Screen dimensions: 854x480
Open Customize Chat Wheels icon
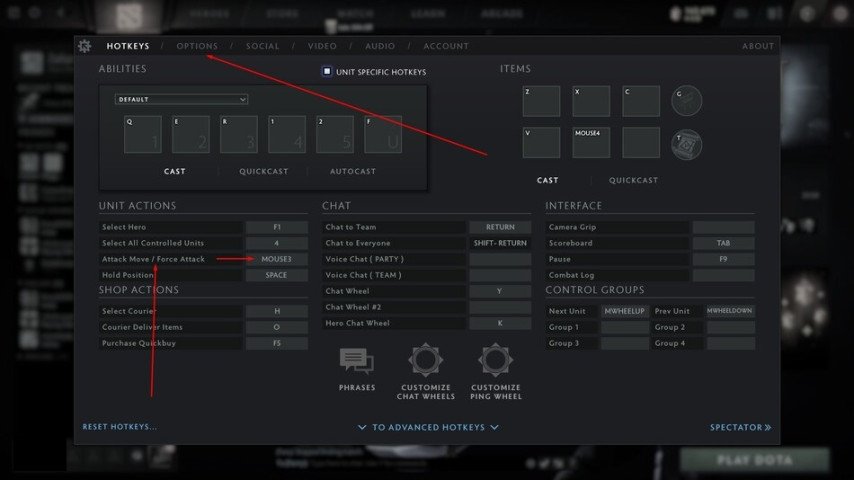pyautogui.click(x=426, y=360)
